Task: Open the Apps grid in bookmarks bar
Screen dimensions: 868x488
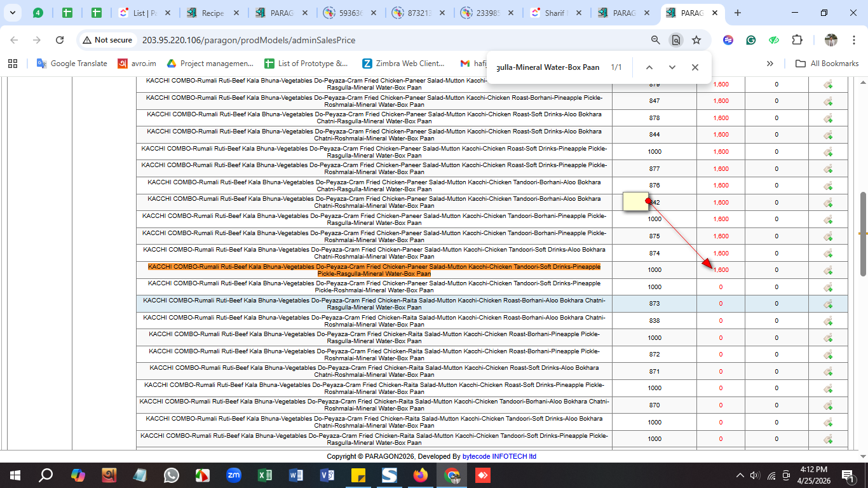Action: click(x=12, y=64)
